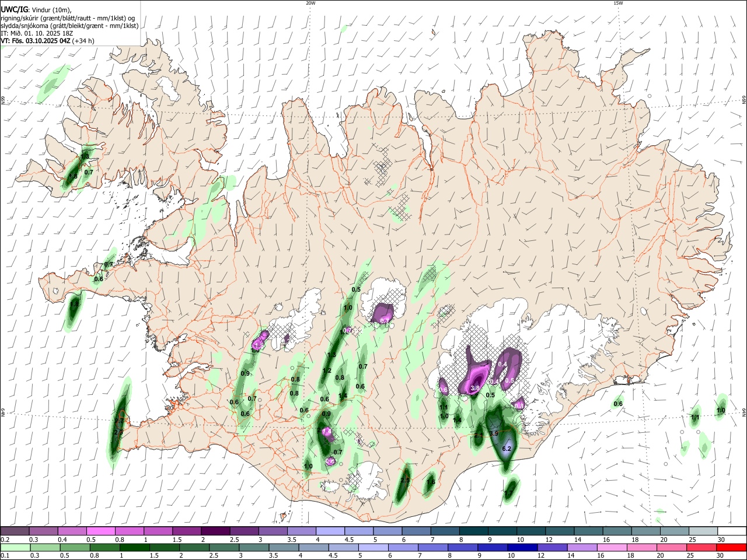Click the 4 grey-blue swatch in lower rain legend
The image size is (747, 560).
[313, 547]
